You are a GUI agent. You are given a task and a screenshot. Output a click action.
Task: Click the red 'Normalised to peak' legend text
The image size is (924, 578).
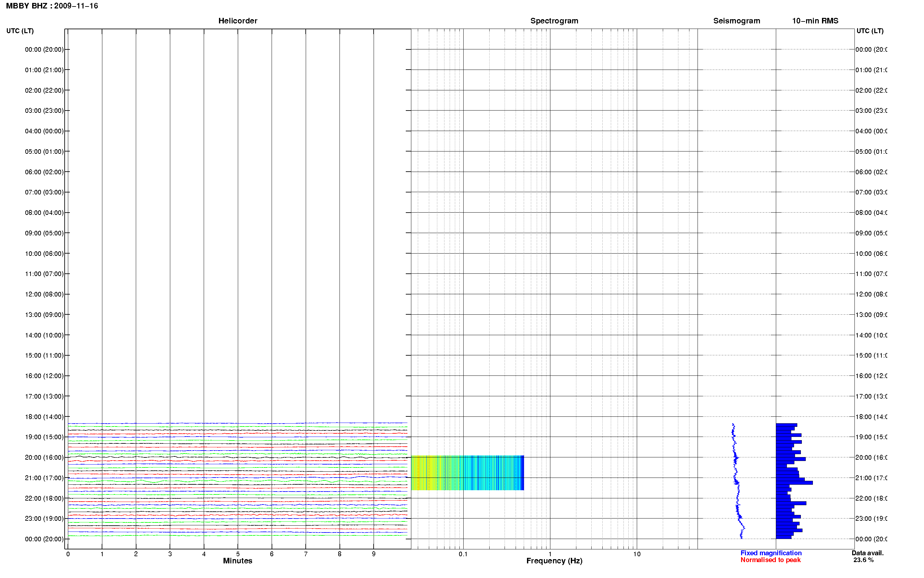(770, 560)
